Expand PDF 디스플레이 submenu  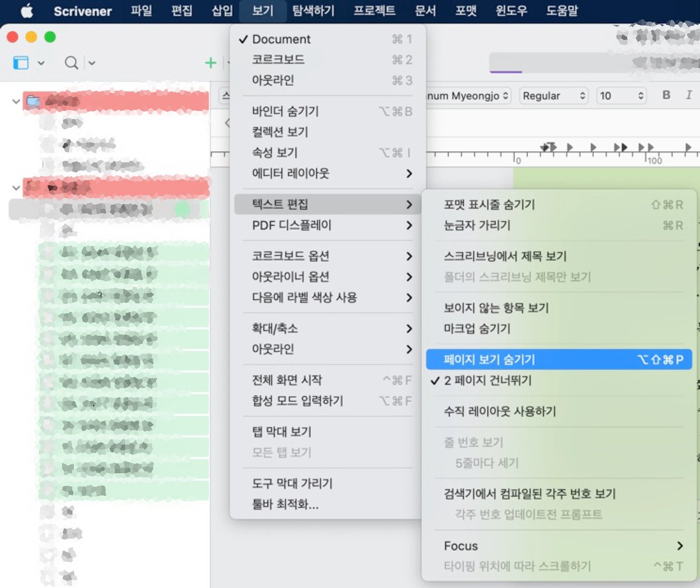click(328, 225)
